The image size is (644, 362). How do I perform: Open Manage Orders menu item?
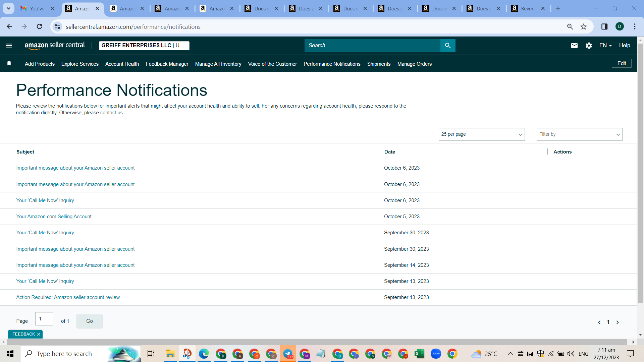pyautogui.click(x=415, y=64)
